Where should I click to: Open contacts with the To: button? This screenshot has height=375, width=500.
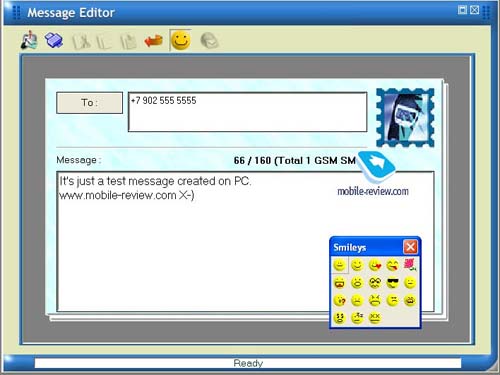click(x=89, y=103)
